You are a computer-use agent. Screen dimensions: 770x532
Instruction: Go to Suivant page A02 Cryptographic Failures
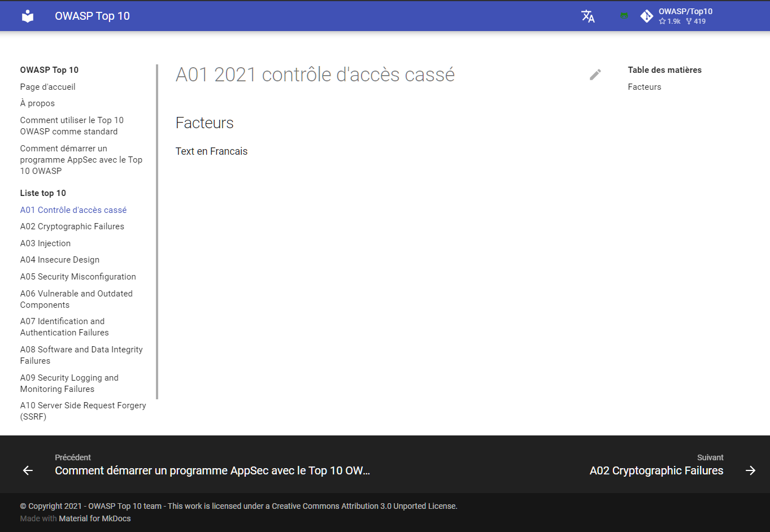coord(656,465)
